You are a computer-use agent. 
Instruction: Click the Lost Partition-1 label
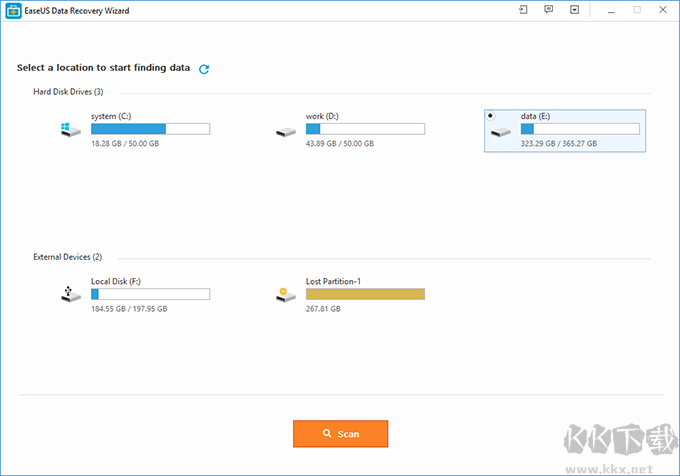pyautogui.click(x=333, y=281)
